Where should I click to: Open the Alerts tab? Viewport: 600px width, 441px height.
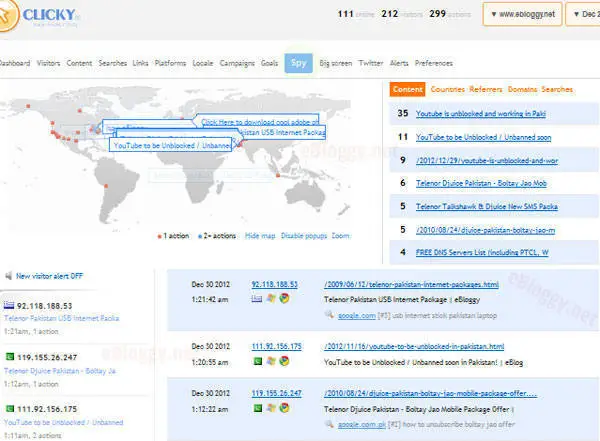pos(399,63)
